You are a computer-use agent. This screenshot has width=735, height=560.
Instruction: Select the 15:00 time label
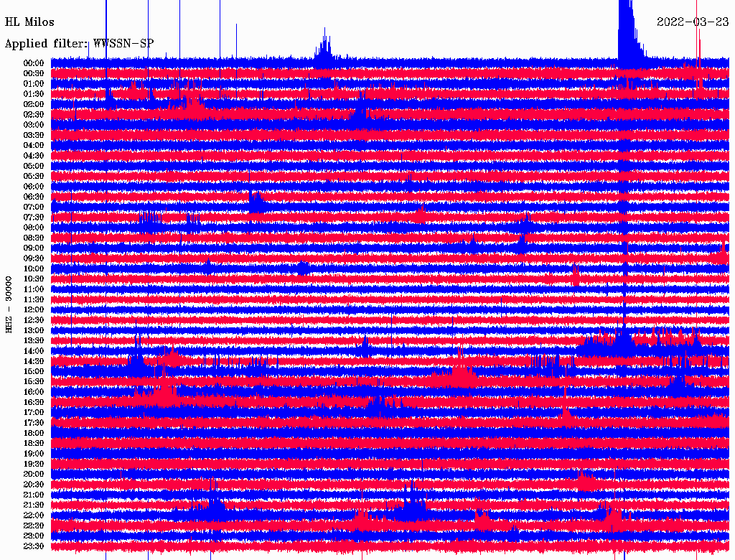34,371
